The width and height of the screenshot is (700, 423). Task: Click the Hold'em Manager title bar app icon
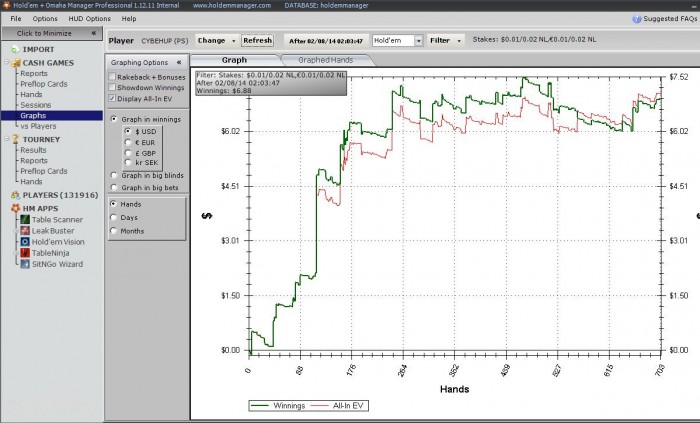(x=6, y=5)
